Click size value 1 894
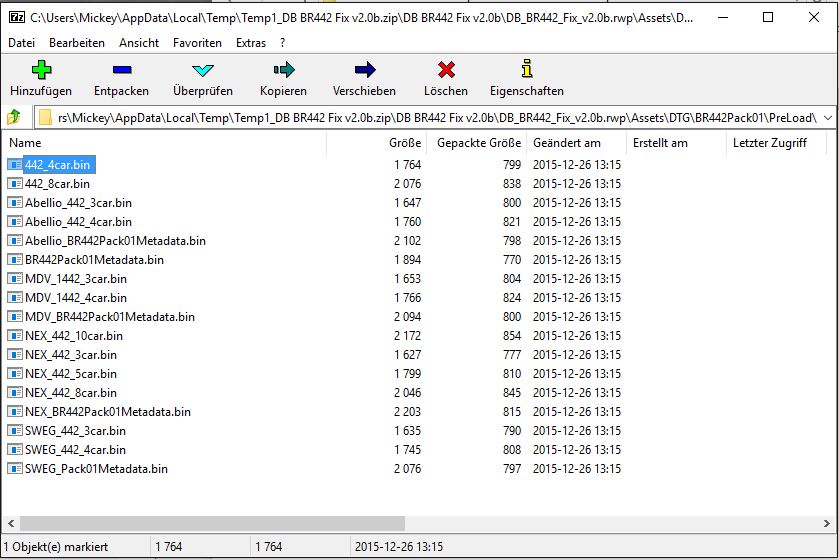839x559 pixels. [x=408, y=259]
